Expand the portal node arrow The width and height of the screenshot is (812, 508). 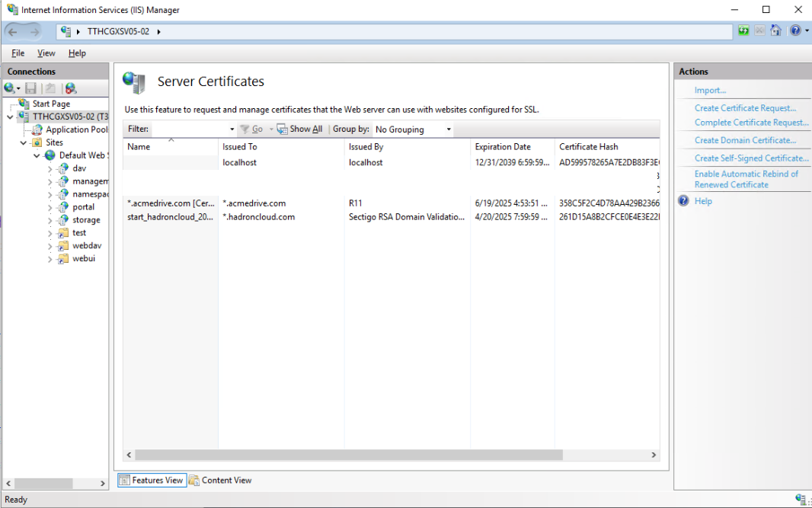coord(50,208)
